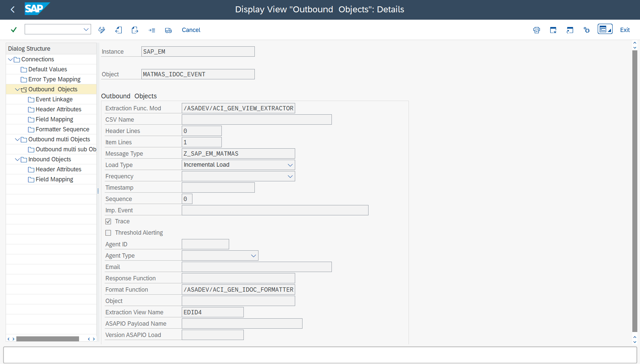Open Formatter Sequence folder in tree
Image resolution: width=640 pixels, height=364 pixels.
tap(62, 129)
